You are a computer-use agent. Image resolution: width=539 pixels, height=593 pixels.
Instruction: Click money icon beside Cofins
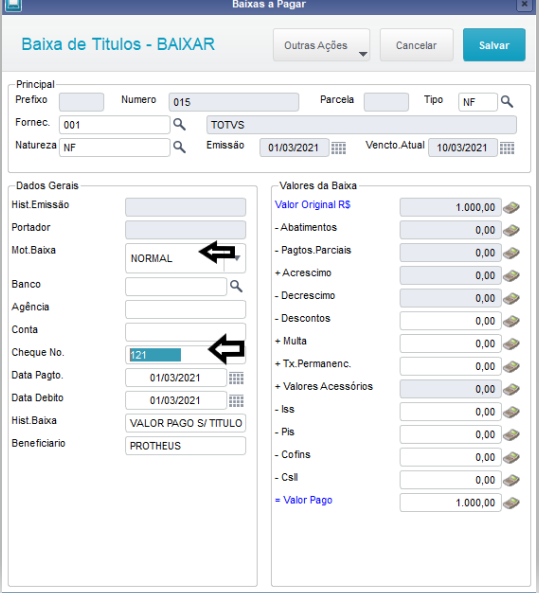[x=511, y=457]
